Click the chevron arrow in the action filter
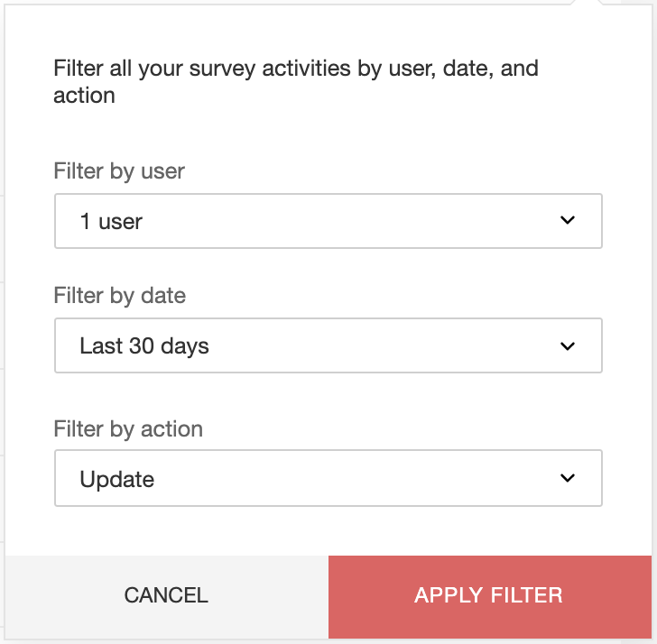Viewport: 657px width, 644px height. pyautogui.click(x=568, y=478)
